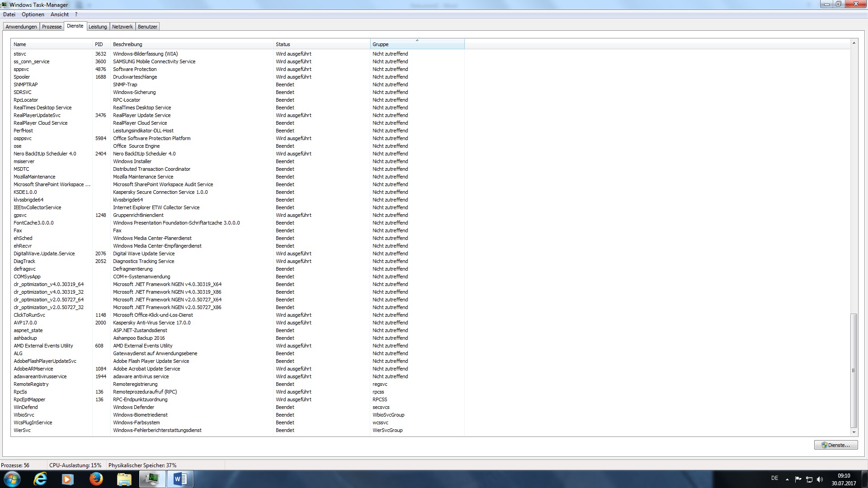Sort services by the Name column
Screen dimensions: 868x488
[x=52, y=44]
